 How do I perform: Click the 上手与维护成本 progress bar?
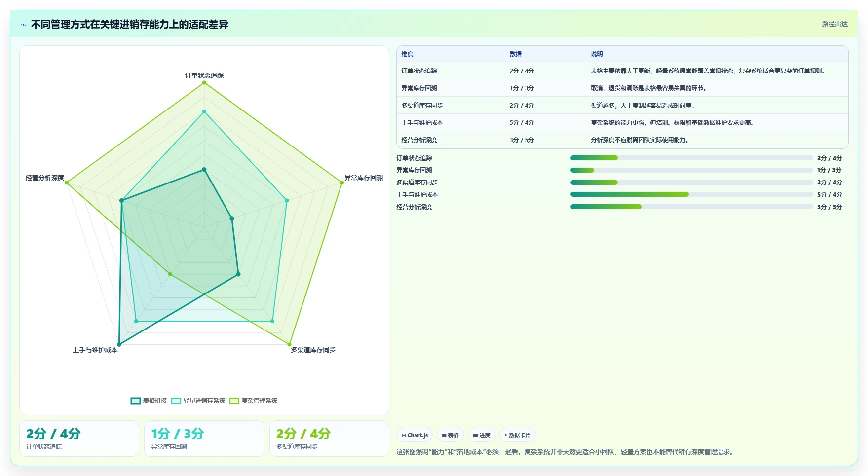(691, 194)
